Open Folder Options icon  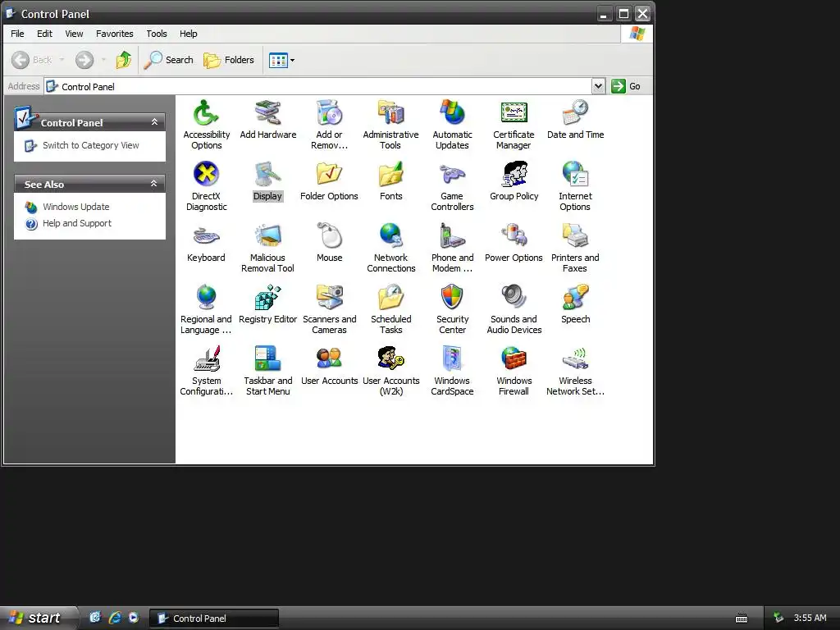click(x=330, y=175)
